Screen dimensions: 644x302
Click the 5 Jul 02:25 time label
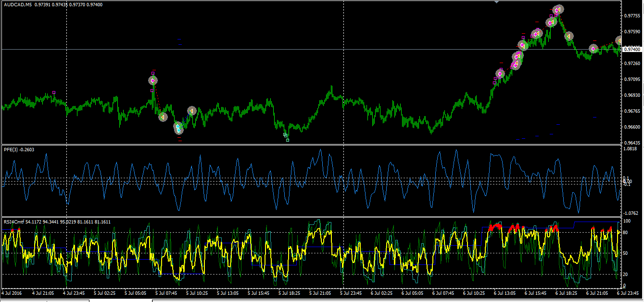tap(104, 293)
